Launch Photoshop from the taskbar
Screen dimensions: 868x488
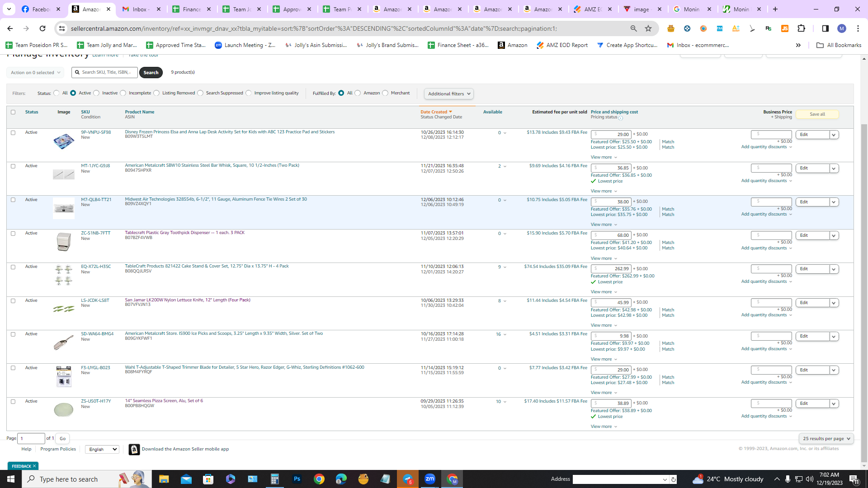(x=297, y=479)
